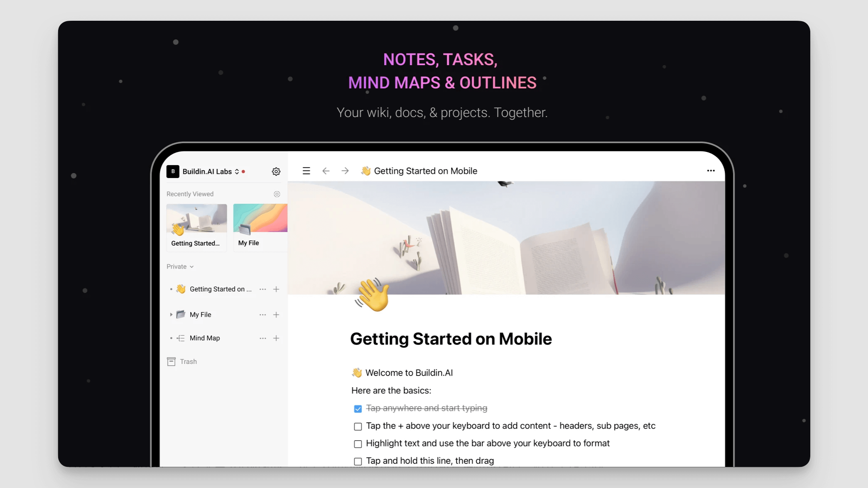The width and height of the screenshot is (868, 488).
Task: Collapse the Private section chevron
Action: coord(191,267)
